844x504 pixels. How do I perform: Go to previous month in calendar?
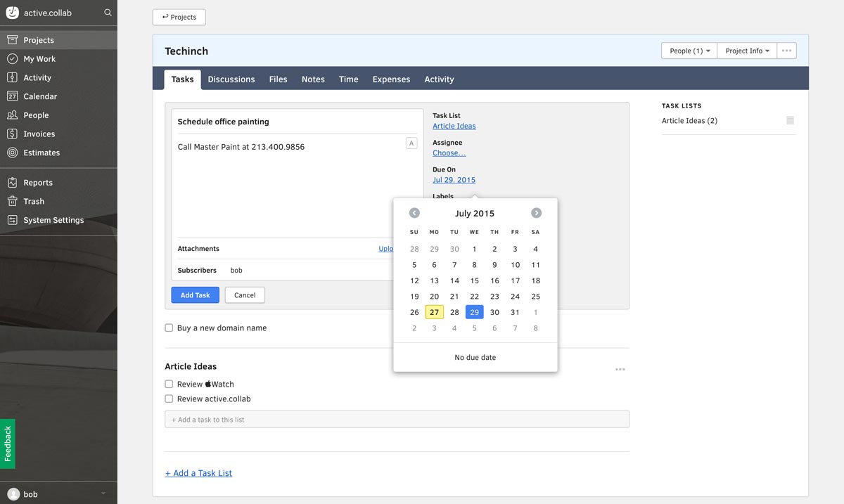point(414,213)
